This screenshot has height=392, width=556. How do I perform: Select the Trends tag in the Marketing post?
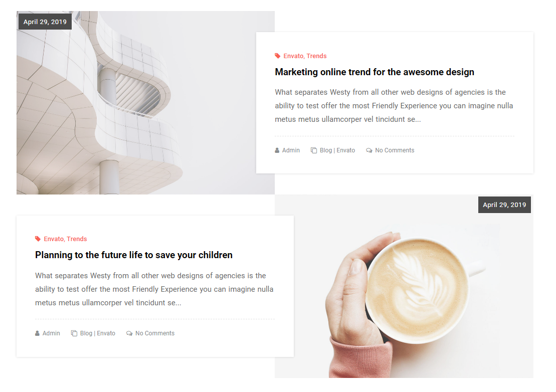point(316,56)
